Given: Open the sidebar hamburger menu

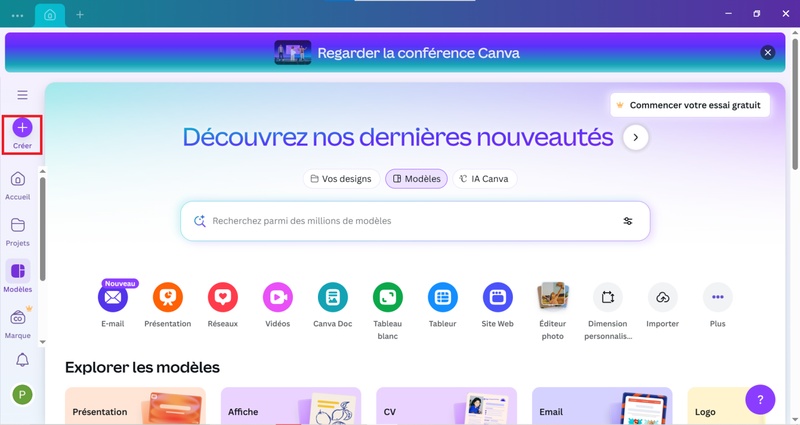Looking at the screenshot, I should pyautogui.click(x=22, y=95).
